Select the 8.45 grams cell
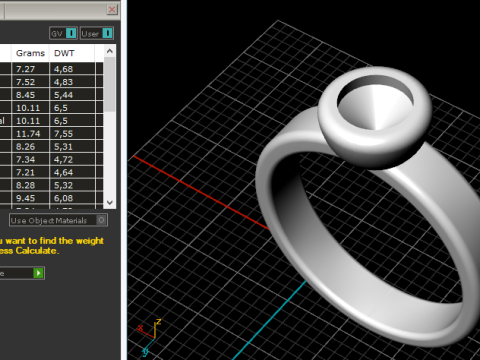 (x=30, y=95)
